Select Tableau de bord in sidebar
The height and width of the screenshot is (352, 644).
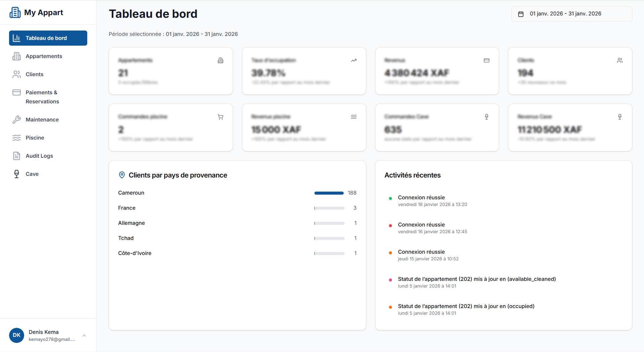(x=48, y=38)
